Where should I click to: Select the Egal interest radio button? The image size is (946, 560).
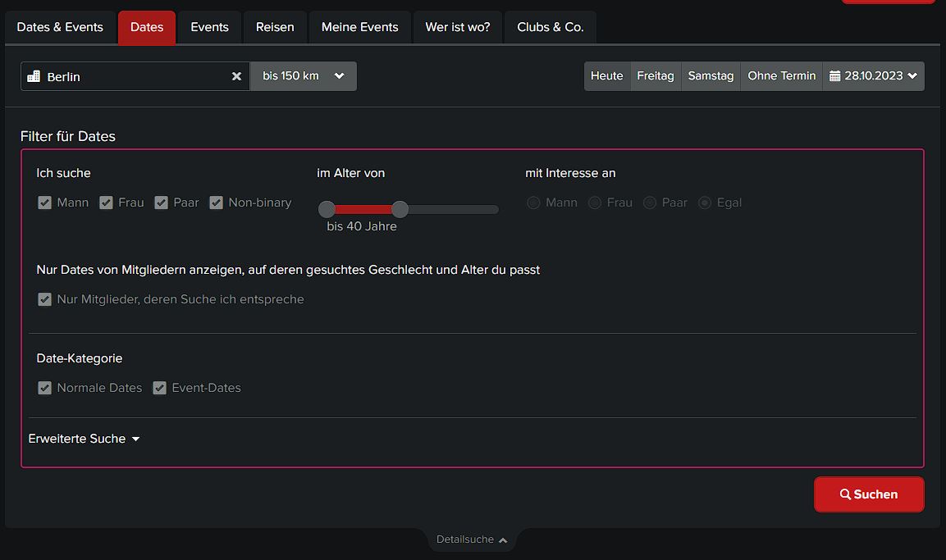pos(705,203)
